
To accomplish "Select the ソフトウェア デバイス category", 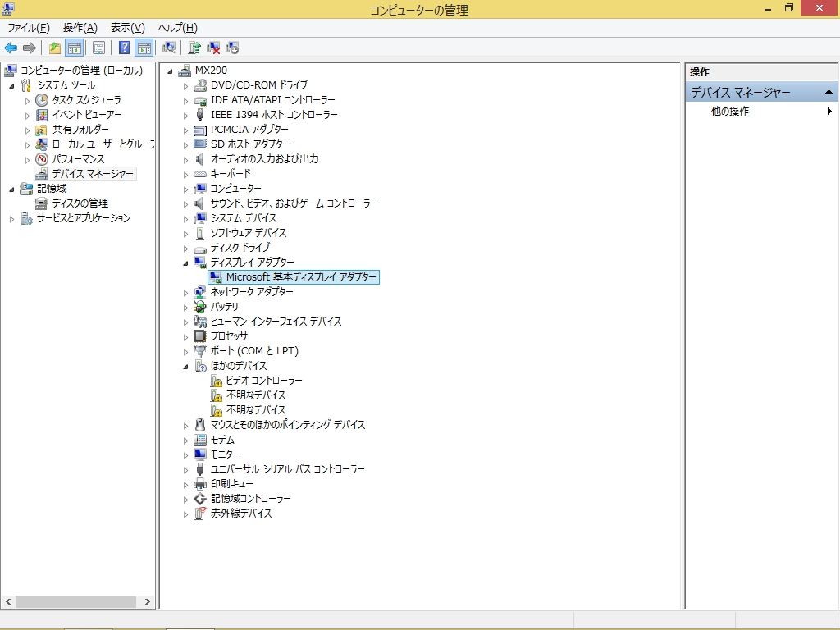I will (249, 233).
